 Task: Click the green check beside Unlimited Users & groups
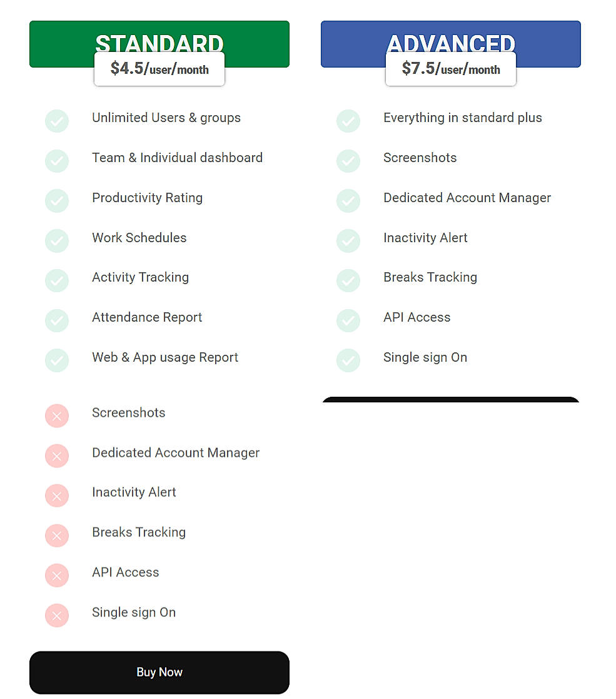[x=57, y=121]
